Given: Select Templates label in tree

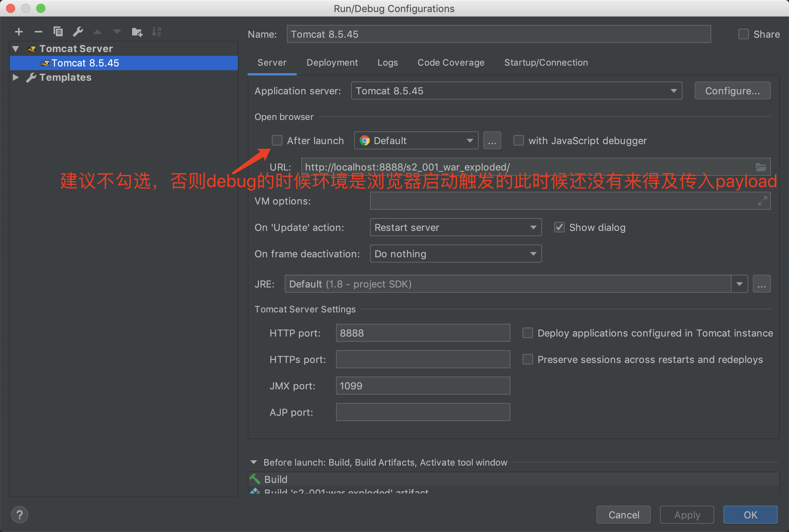Looking at the screenshot, I should click(65, 77).
